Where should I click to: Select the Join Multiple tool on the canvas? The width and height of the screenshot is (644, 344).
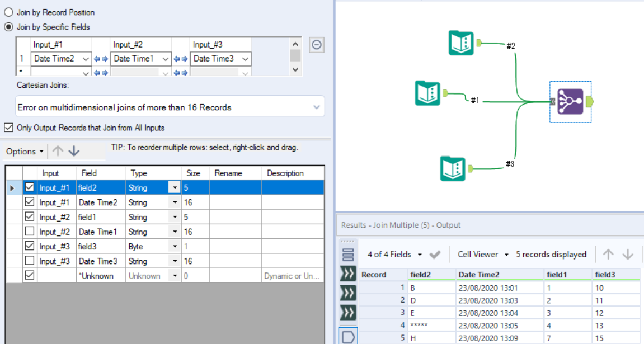(570, 102)
